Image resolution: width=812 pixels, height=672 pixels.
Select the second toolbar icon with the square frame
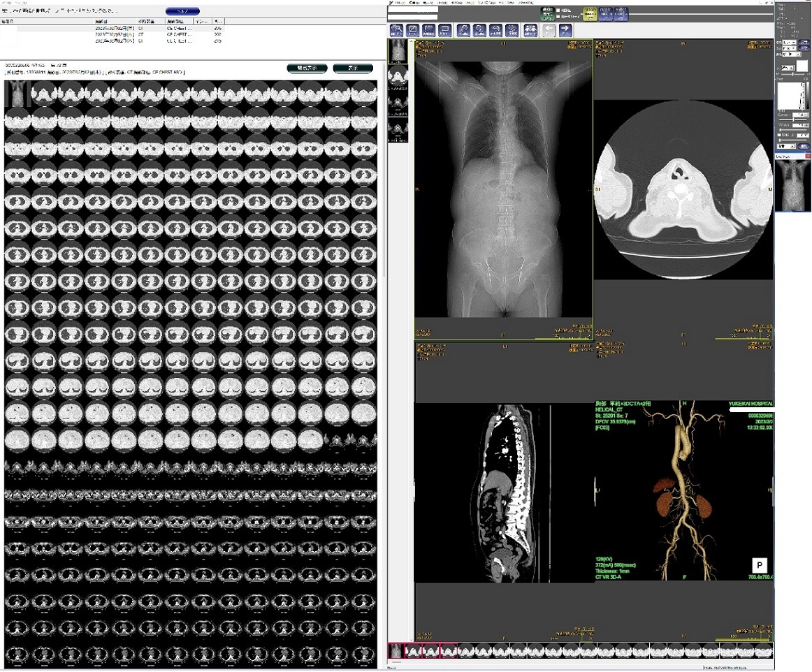(413, 30)
